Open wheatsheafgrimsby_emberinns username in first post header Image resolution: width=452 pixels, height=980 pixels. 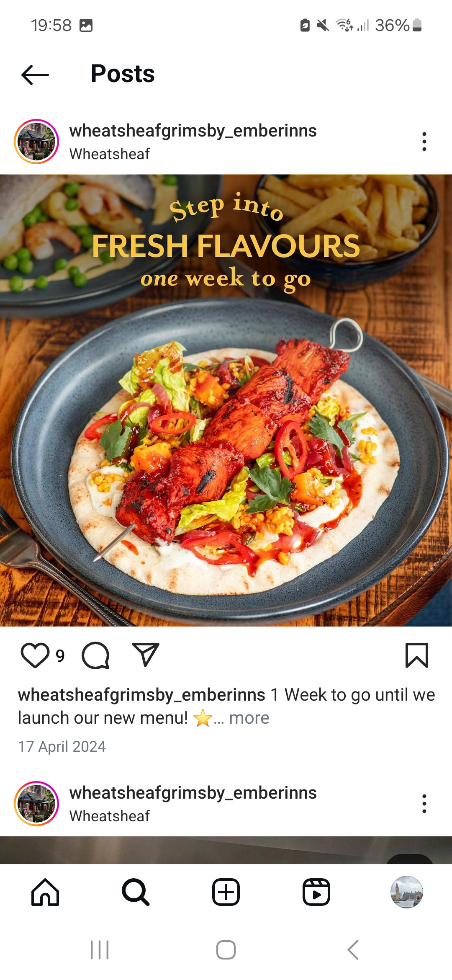(193, 131)
